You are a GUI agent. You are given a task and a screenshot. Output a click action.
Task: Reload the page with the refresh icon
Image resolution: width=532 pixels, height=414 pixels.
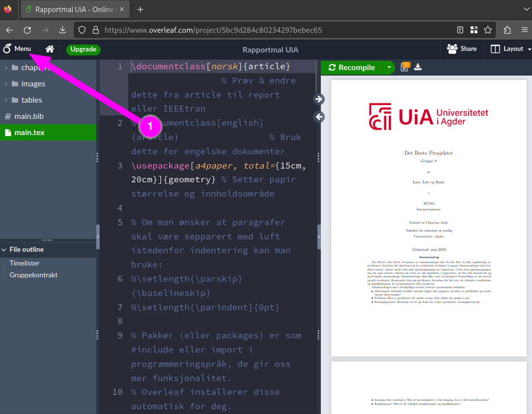pyautogui.click(x=27, y=29)
